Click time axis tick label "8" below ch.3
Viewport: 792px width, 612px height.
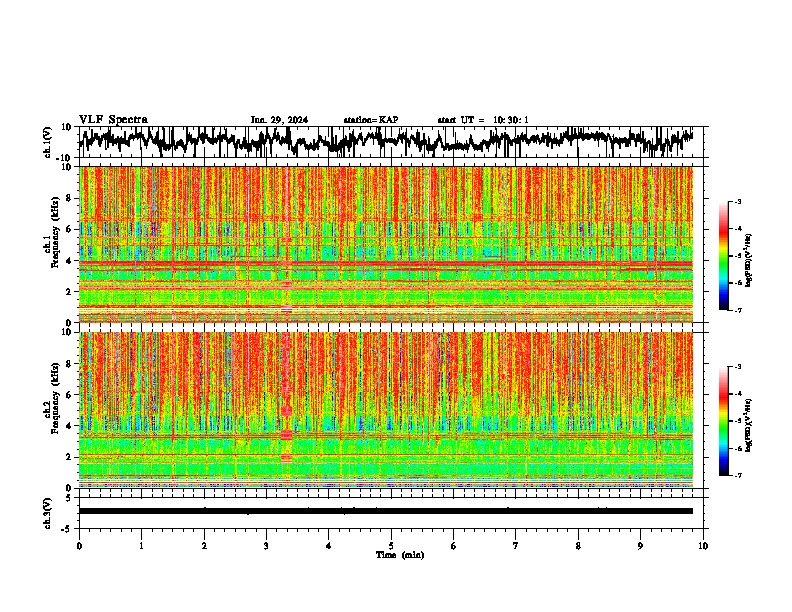point(578,546)
